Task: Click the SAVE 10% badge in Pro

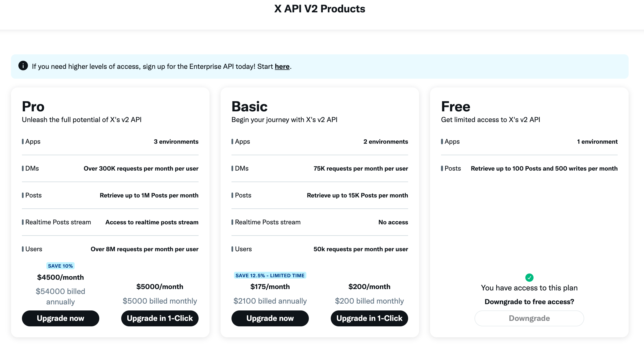Action: pos(60,266)
